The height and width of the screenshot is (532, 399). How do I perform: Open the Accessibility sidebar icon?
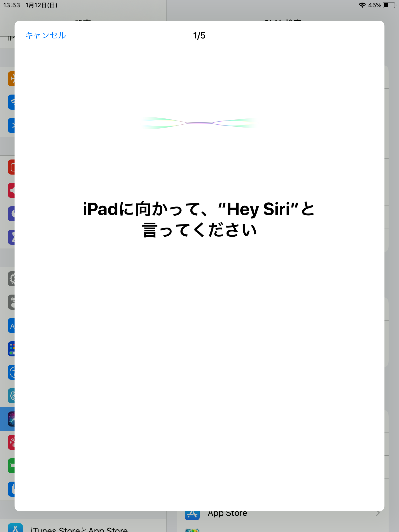point(11,372)
